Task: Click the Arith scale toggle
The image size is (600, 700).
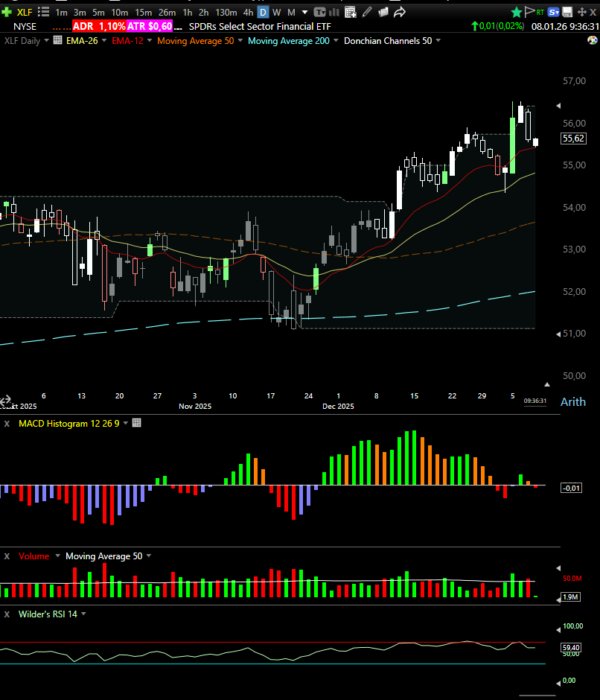Action: 572,402
